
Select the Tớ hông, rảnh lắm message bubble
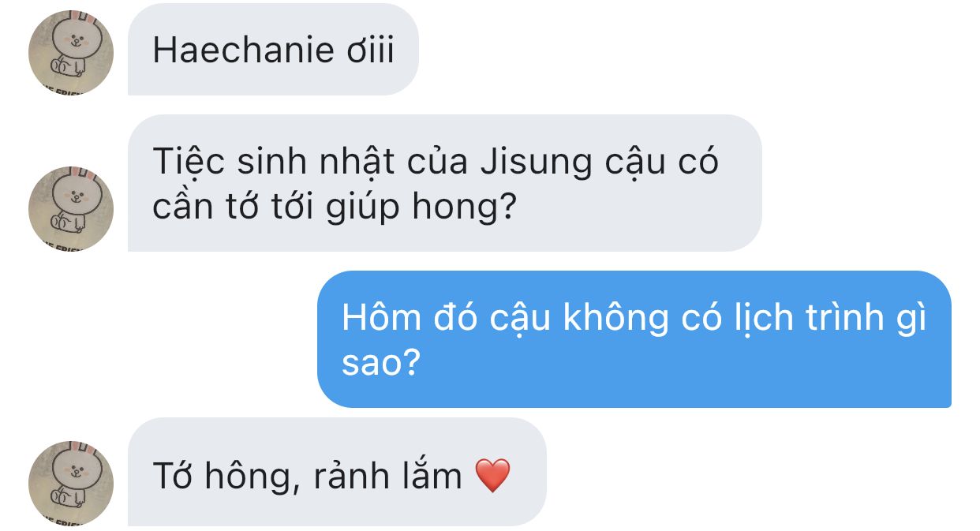[337, 472]
